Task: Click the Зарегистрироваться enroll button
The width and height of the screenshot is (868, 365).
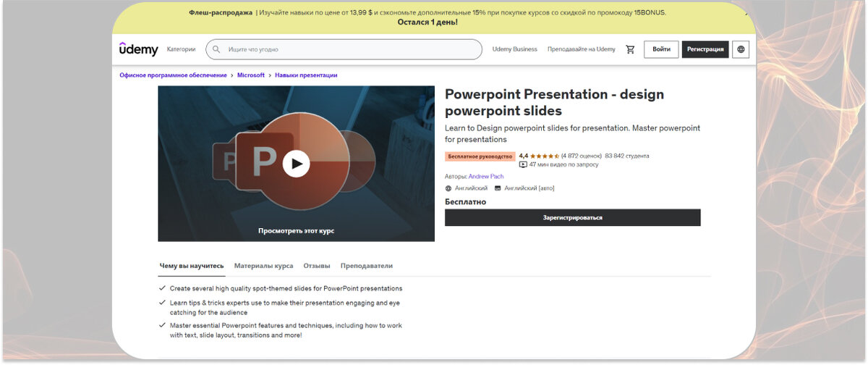Action: 572,217
